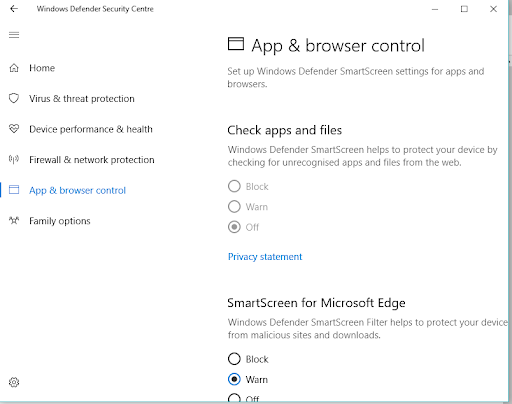Go to Firewall & network protection
This screenshot has width=512, height=404.
point(92,160)
